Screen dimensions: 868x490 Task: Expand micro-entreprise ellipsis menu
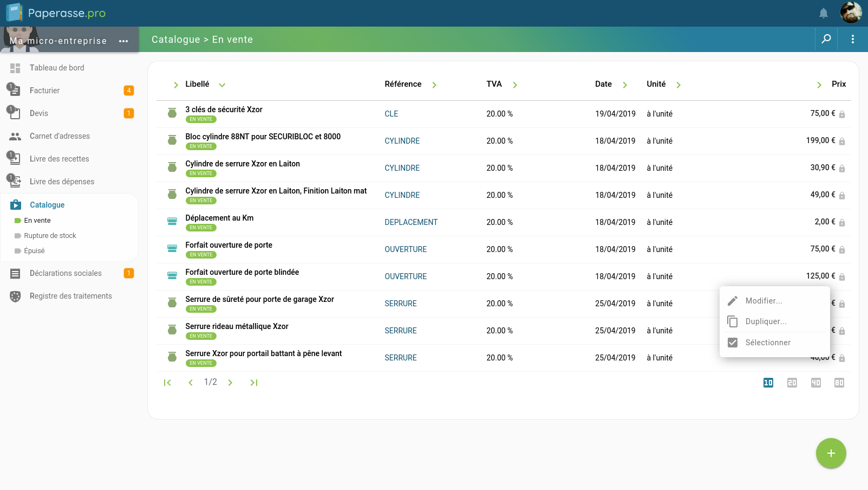[x=123, y=41]
